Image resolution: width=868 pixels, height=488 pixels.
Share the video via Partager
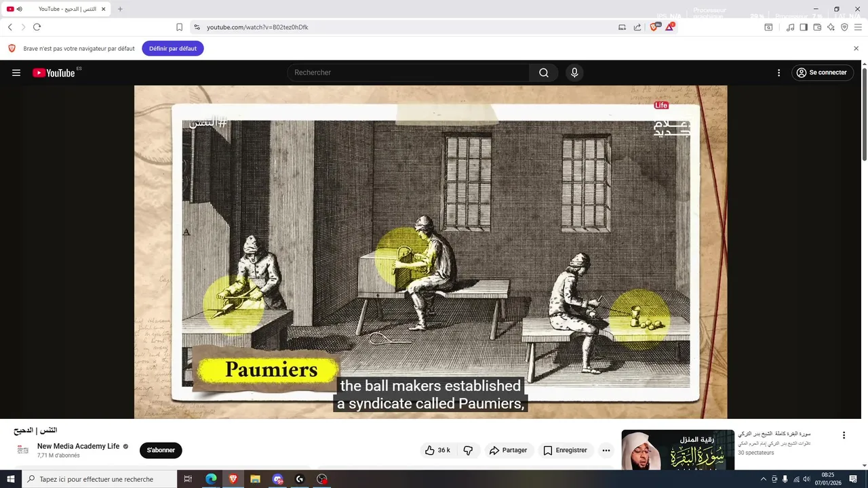click(x=509, y=450)
